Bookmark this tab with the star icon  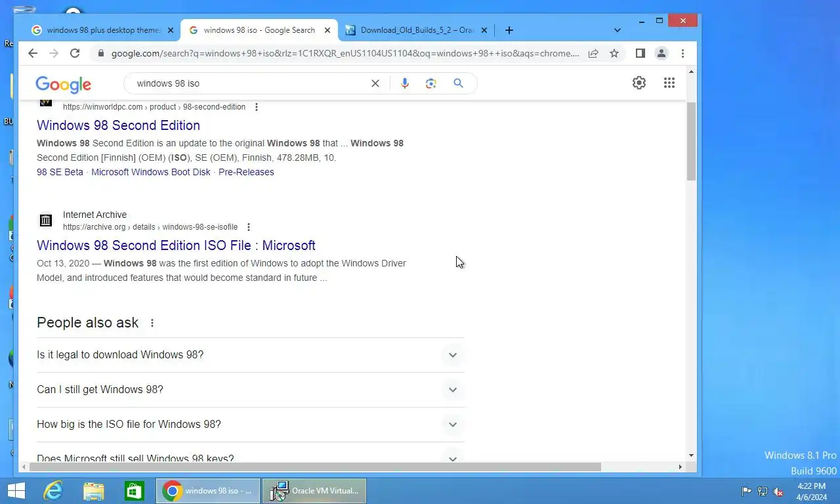pyautogui.click(x=614, y=54)
